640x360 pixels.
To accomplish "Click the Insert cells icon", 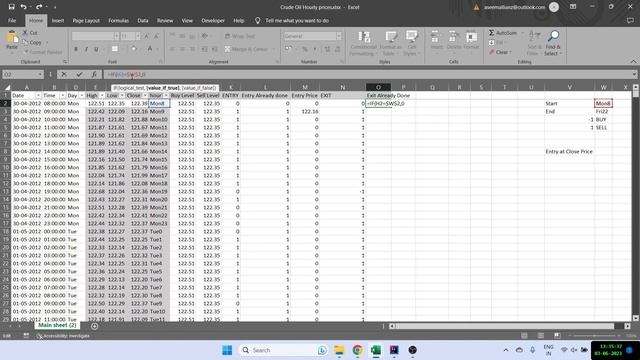I will point(436,38).
